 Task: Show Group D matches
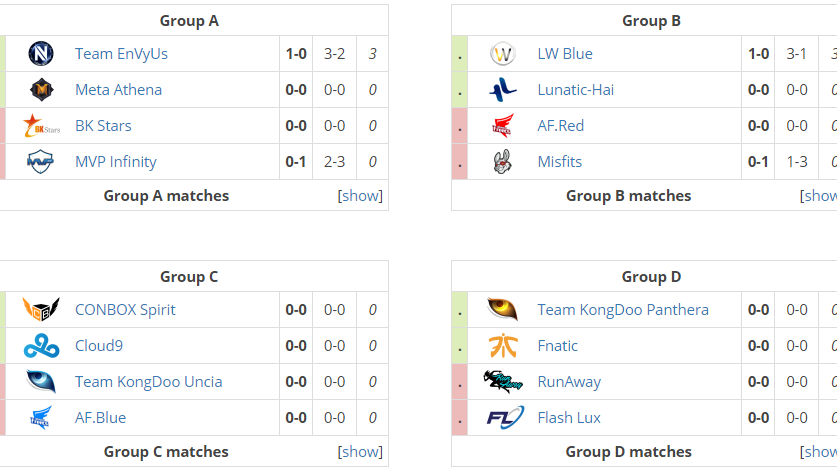click(x=820, y=452)
